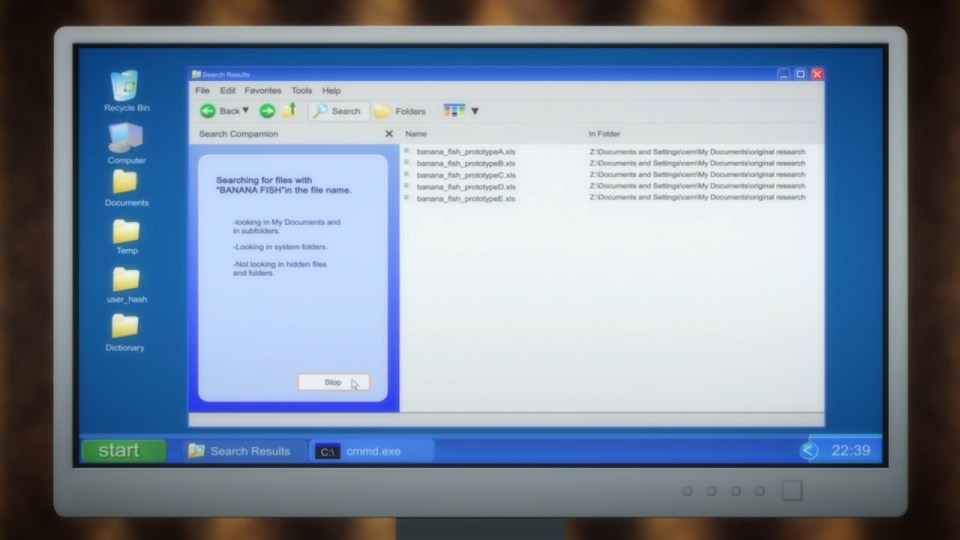
Task: Select banana_fish_prototypeC.xls in results
Action: pos(465,175)
